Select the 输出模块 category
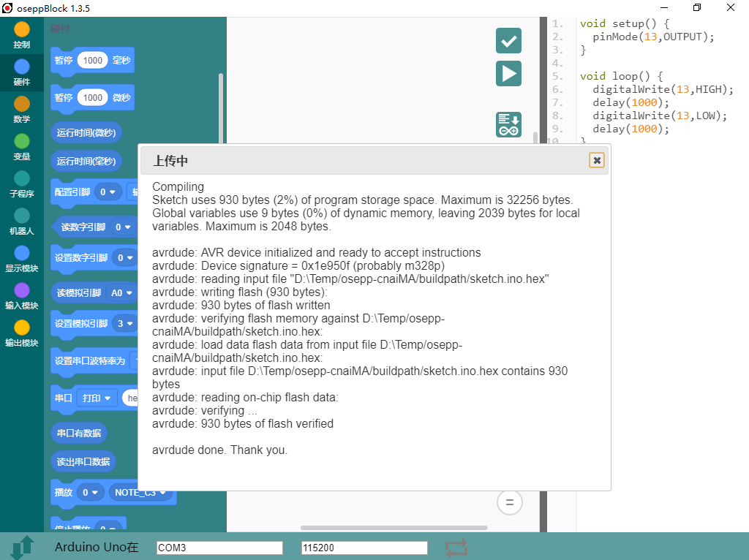Image resolution: width=749 pixels, height=560 pixels. pos(22,333)
